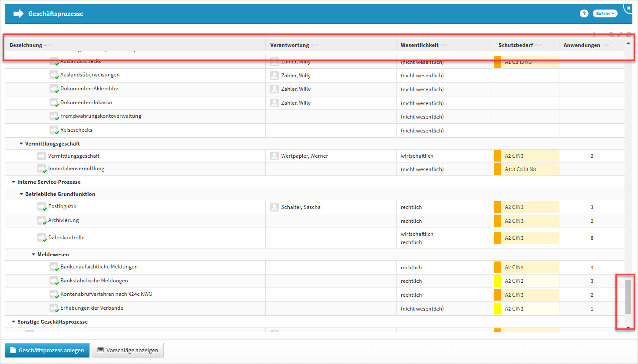Open the Datenkontrolle process entry
This screenshot has height=364, width=638.
point(66,238)
